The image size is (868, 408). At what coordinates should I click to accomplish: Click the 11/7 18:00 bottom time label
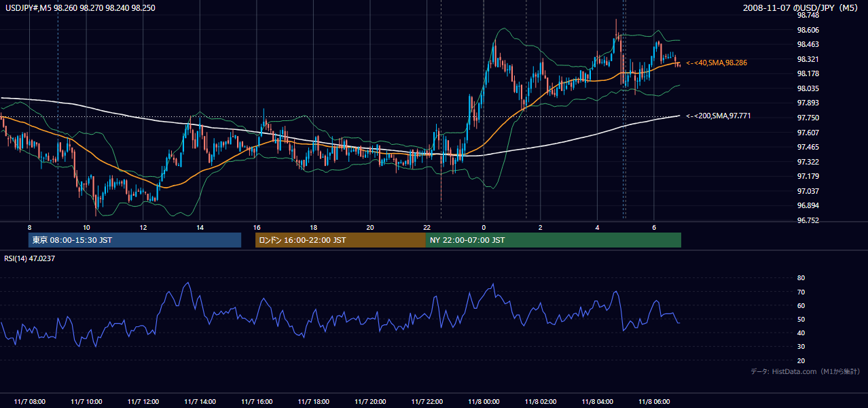(x=313, y=402)
